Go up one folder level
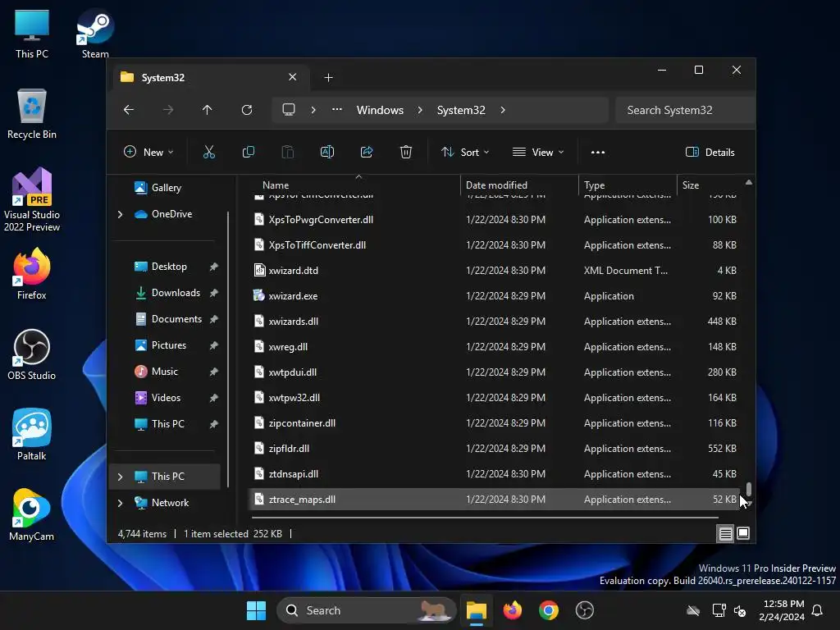This screenshot has height=630, width=840. (x=208, y=110)
